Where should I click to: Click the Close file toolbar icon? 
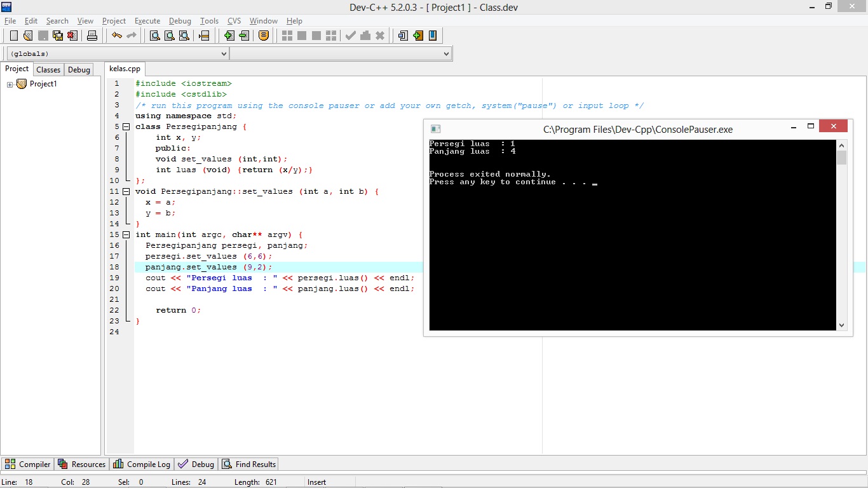(72, 36)
